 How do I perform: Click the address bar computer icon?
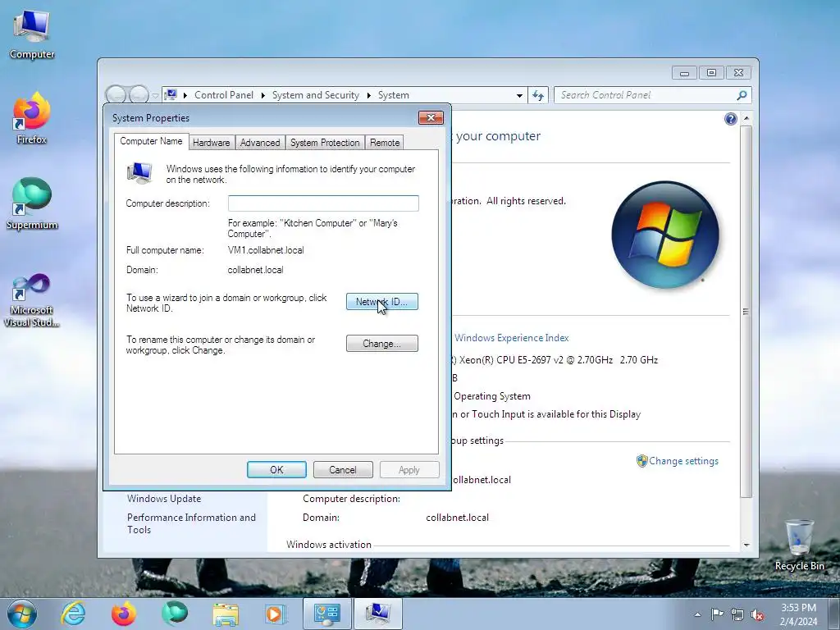[x=171, y=95]
